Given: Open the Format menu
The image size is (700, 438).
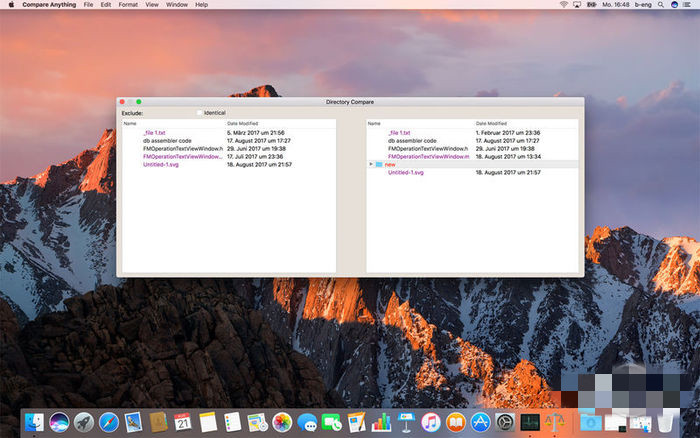Looking at the screenshot, I should [128, 5].
